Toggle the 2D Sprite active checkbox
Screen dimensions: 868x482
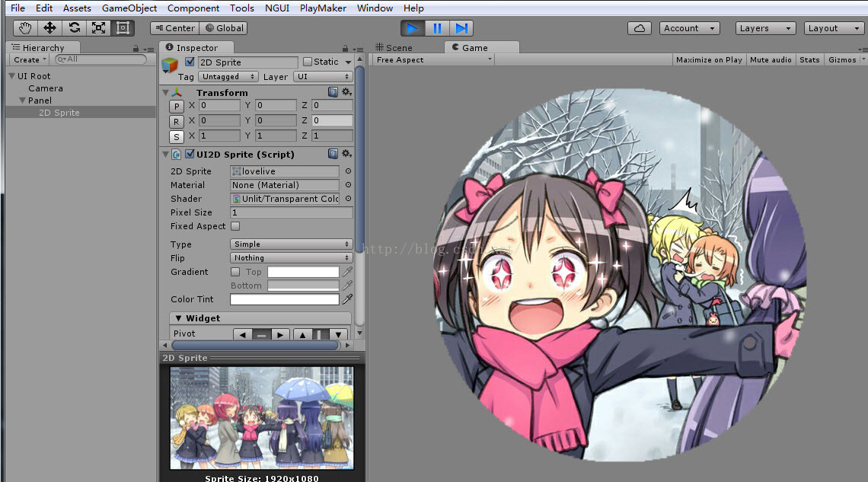click(x=190, y=62)
